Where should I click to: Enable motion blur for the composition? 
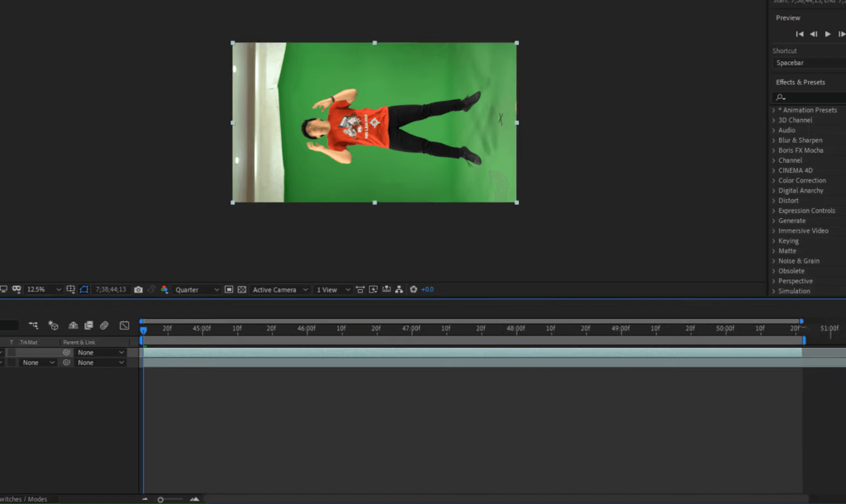(x=104, y=326)
